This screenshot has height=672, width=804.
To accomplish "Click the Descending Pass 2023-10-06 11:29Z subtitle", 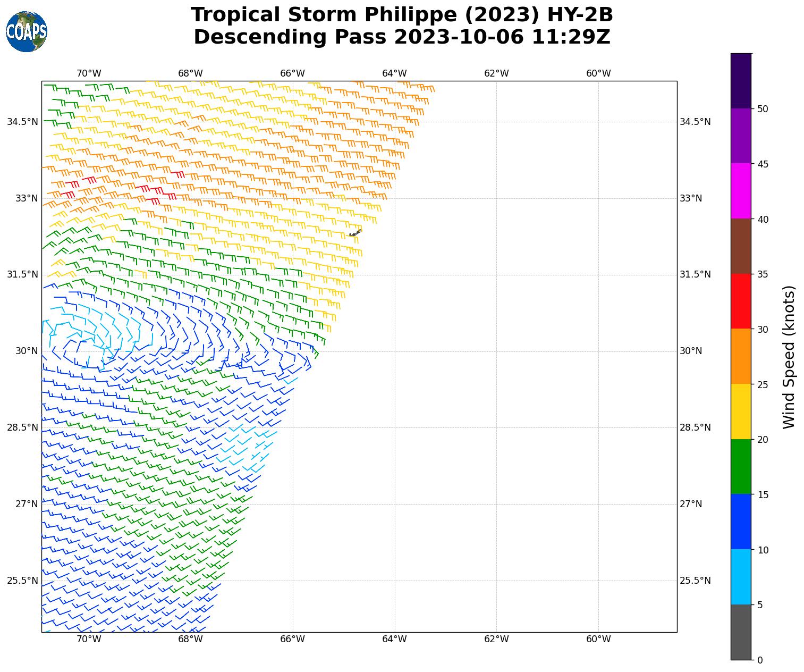I will tap(402, 37).
